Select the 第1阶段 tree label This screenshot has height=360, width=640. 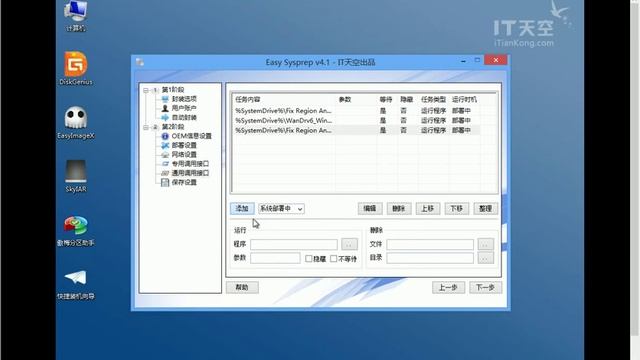(x=173, y=89)
